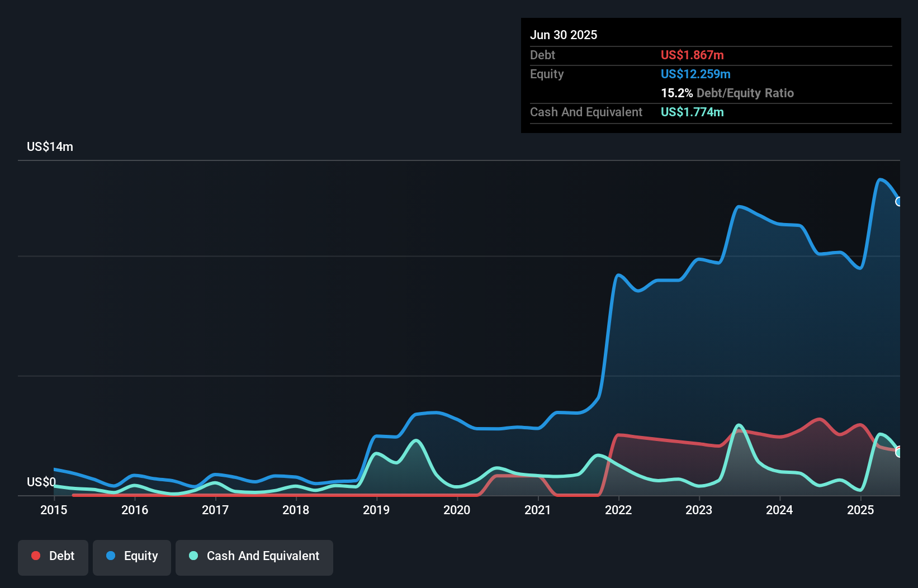Click the blue Equity value US$12.259m in tooltip
The height and width of the screenshot is (588, 918).
point(695,74)
